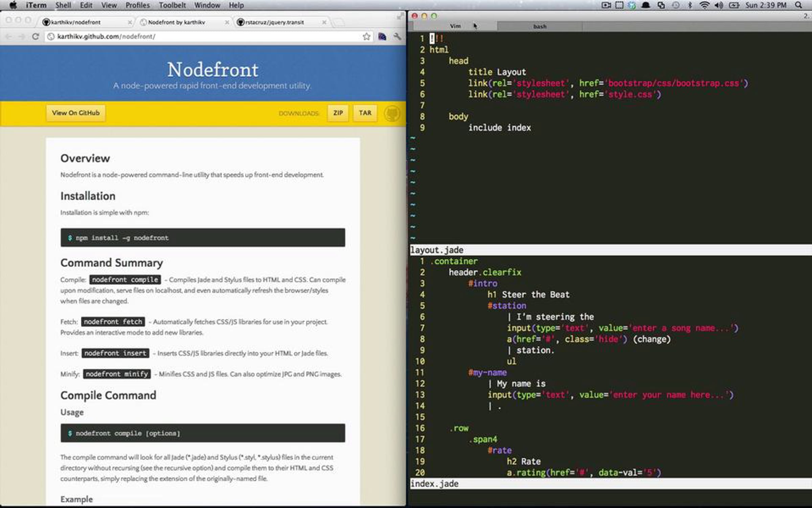This screenshot has width=812, height=508.
Task: Click the 'h2 Rate' line in index.jade
Action: (524, 462)
